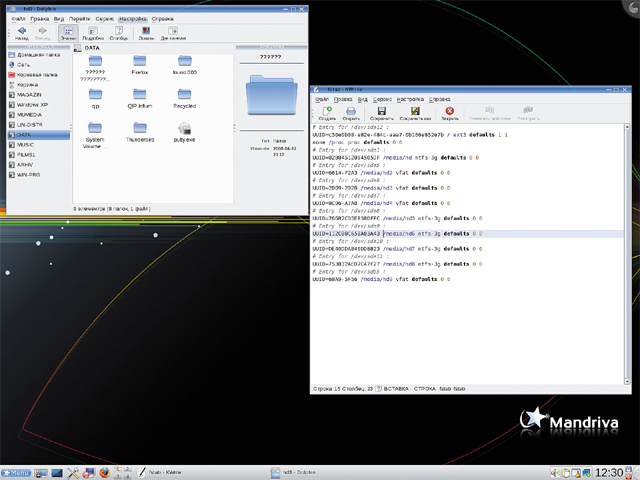Open the Настройка menu in Dolphin
Viewport: 640px width, 480px height.
(133, 19)
